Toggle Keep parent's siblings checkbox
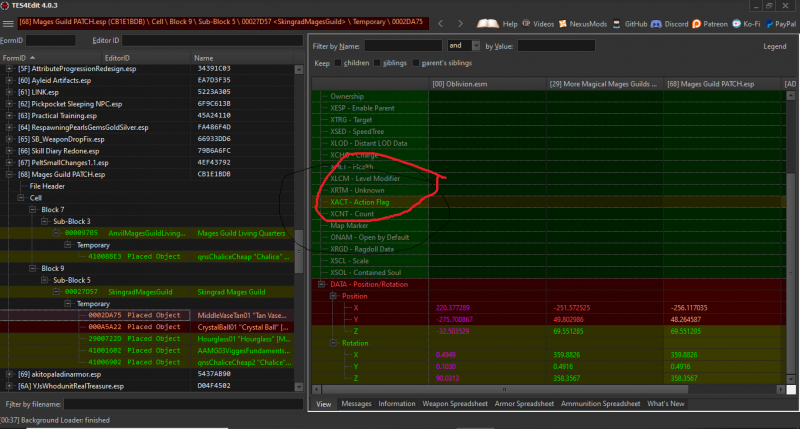 click(416, 63)
